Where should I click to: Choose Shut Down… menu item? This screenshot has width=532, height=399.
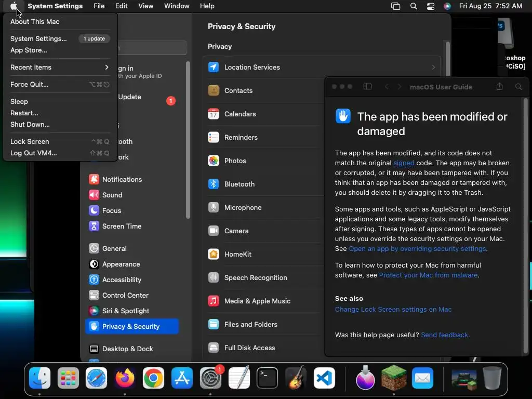pyautogui.click(x=60, y=125)
